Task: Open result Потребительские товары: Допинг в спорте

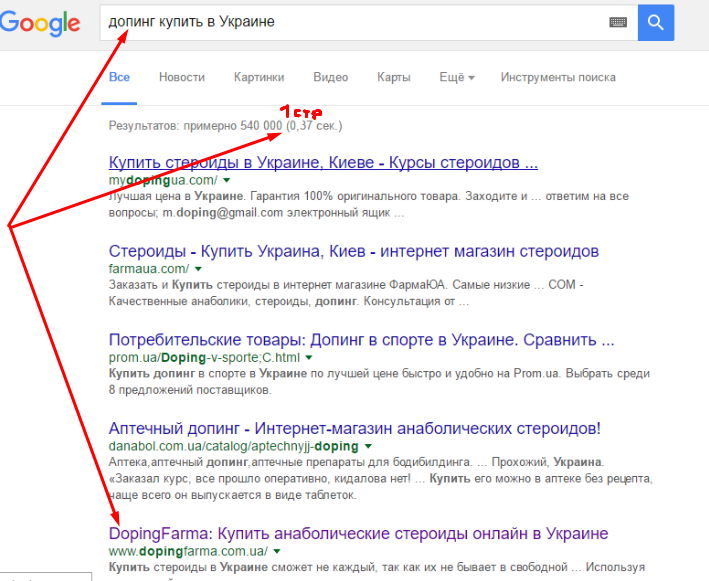Action: click(361, 340)
